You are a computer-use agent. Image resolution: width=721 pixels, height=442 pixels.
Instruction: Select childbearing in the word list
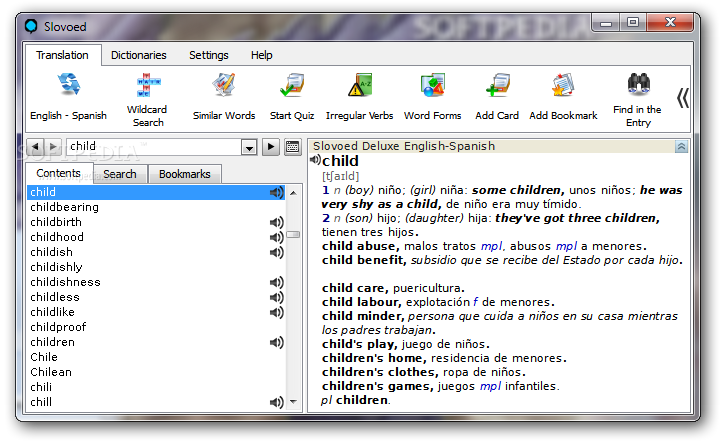(155, 207)
